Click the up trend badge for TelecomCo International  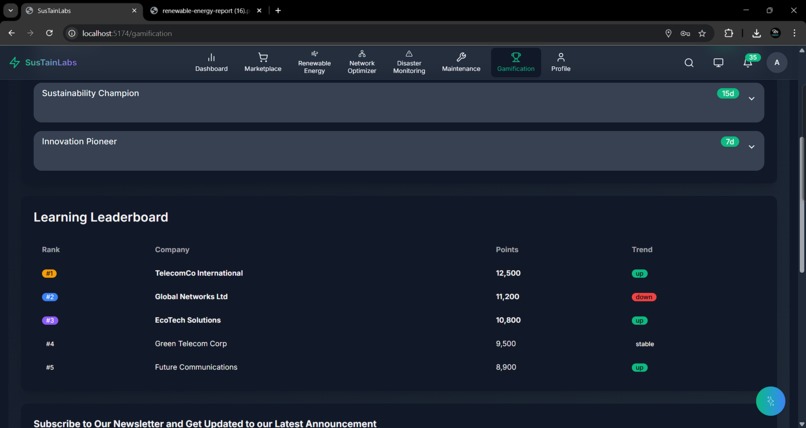(x=639, y=273)
